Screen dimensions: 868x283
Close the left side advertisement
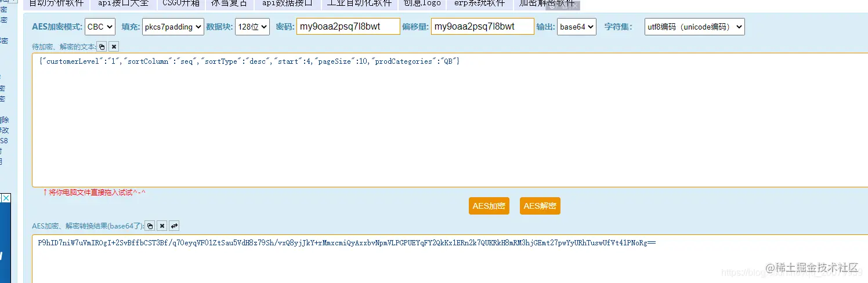click(5, 198)
